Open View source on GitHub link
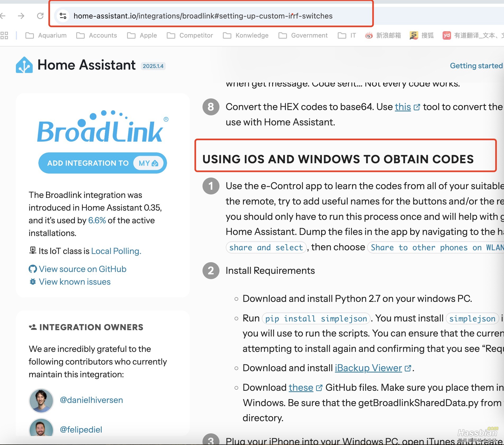Viewport: 504px width, 445px height. 83,269
